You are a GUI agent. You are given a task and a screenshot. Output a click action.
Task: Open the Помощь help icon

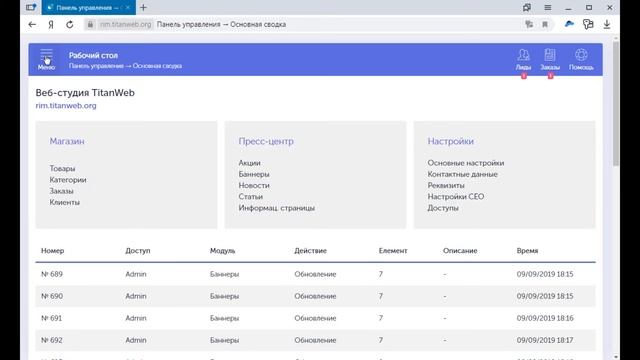pos(581,60)
